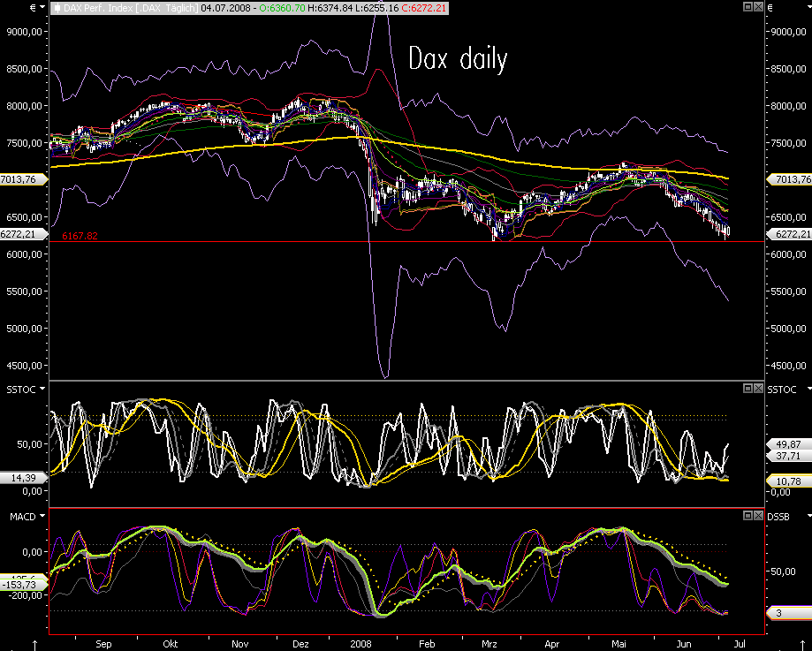Open the € currency dropdown at top left
The image size is (812, 651).
pos(42,8)
